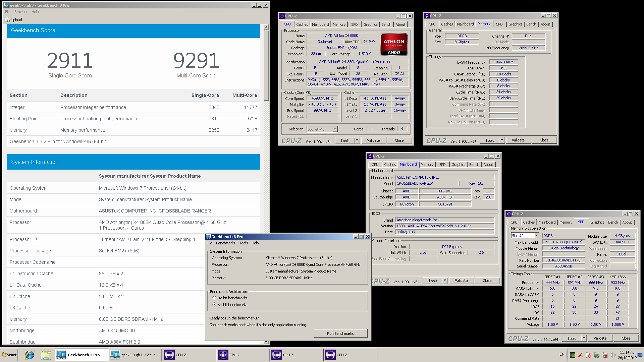Click scroll-up arrow of Geekbench results
The width and height of the screenshot is (644, 362).
tap(266, 27)
